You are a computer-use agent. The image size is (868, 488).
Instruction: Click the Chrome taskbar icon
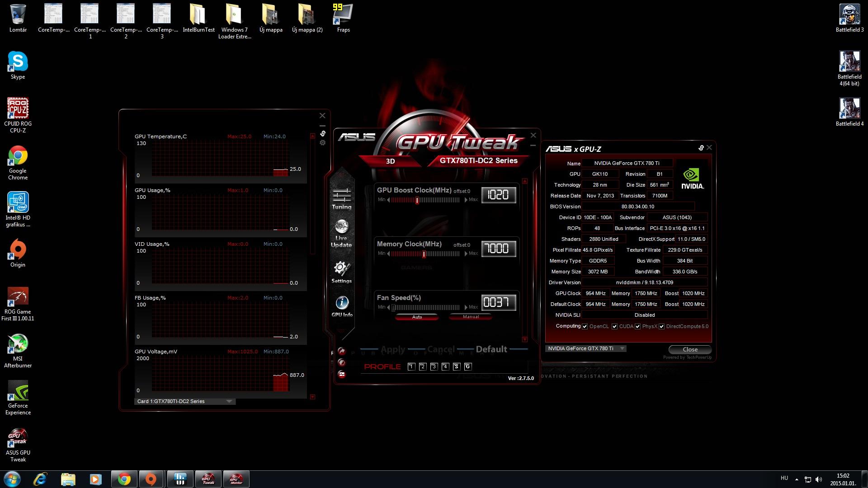click(x=124, y=479)
